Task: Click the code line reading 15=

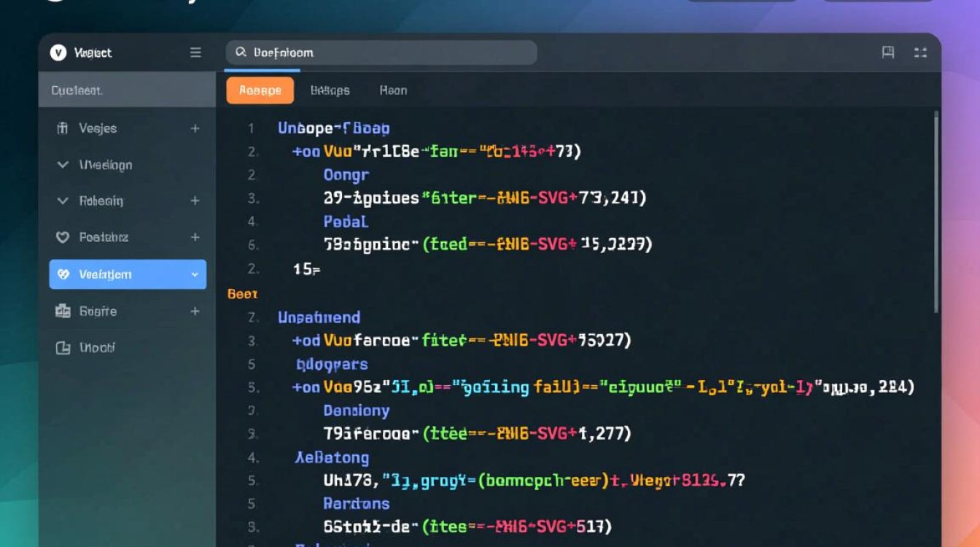Action: (x=307, y=269)
